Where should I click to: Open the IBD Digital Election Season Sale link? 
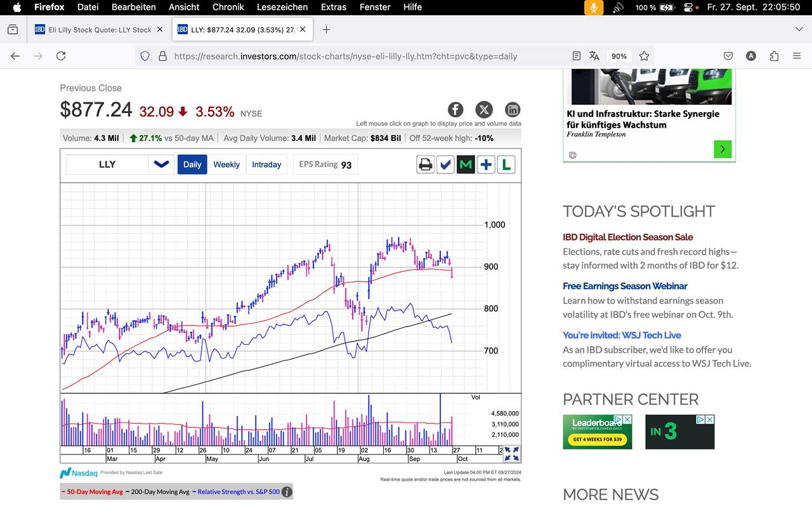tap(627, 237)
